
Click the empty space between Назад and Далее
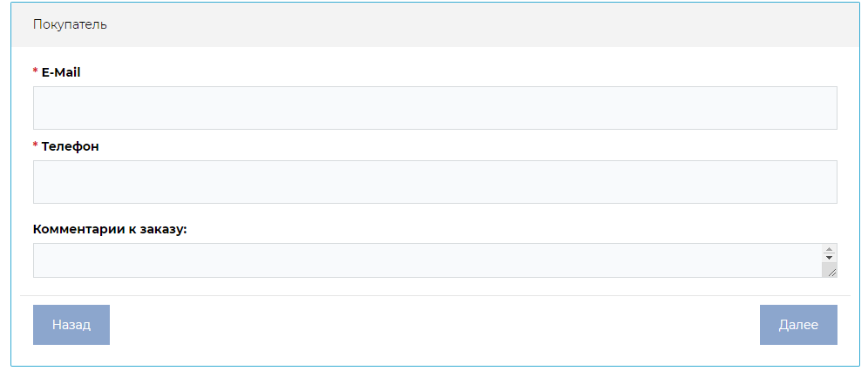click(x=435, y=325)
